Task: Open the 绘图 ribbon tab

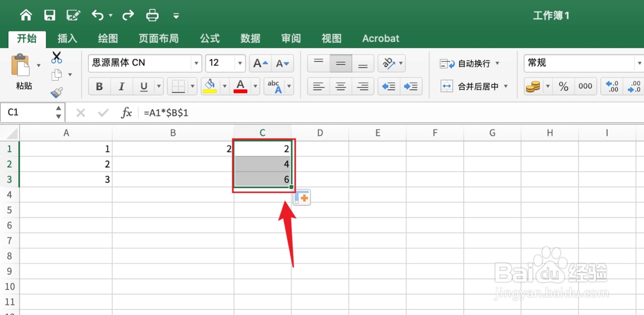Action: tap(108, 39)
